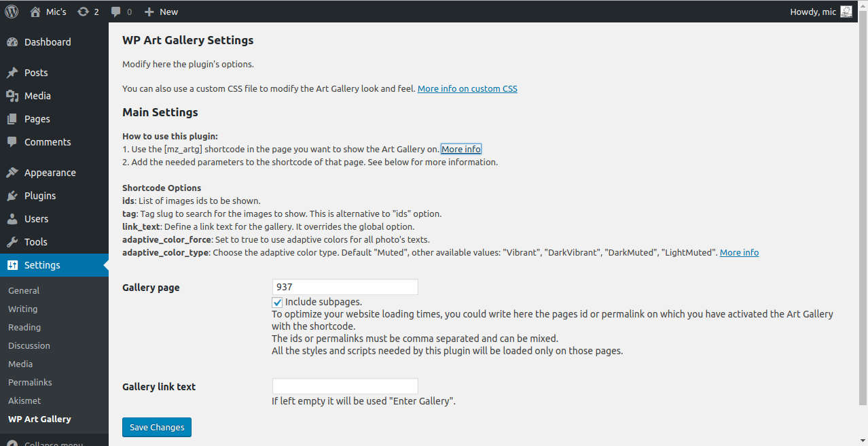This screenshot has height=446, width=868.
Task: Open the Users menu label
Action: [x=36, y=219]
